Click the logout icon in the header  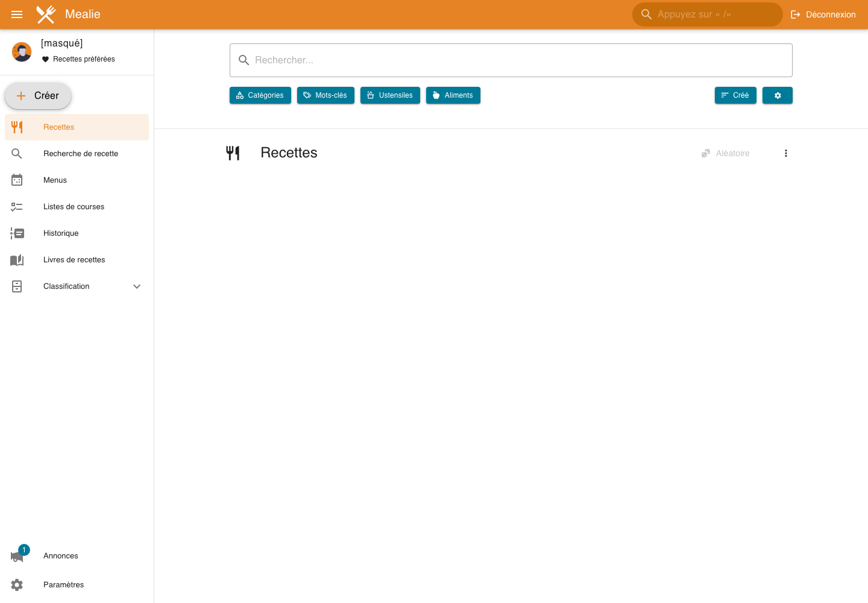[796, 14]
